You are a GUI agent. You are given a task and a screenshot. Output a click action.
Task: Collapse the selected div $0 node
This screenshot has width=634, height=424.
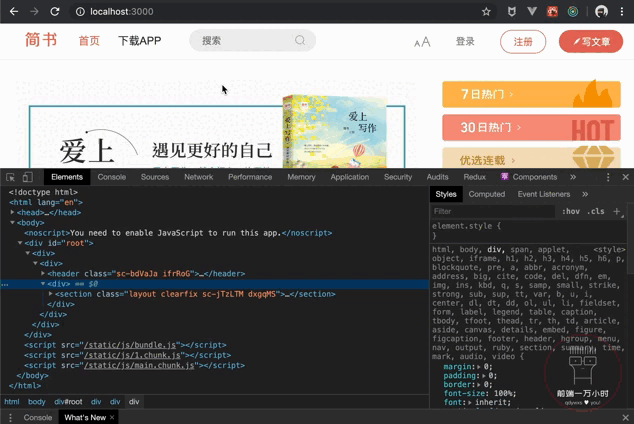[x=43, y=284]
